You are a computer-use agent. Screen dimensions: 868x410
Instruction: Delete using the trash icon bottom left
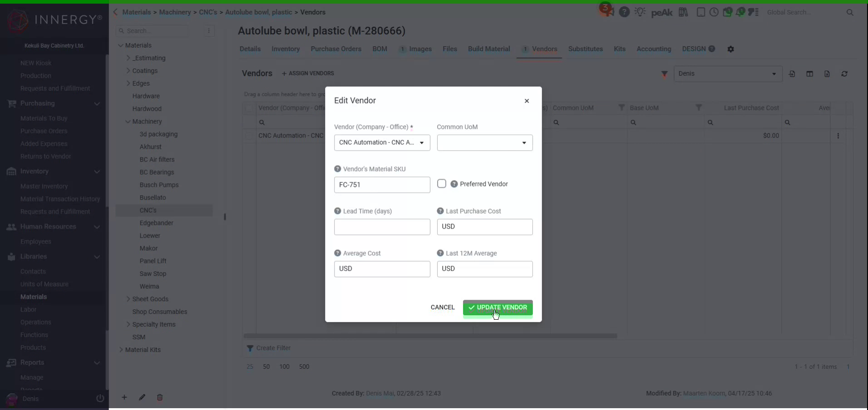coord(160,398)
